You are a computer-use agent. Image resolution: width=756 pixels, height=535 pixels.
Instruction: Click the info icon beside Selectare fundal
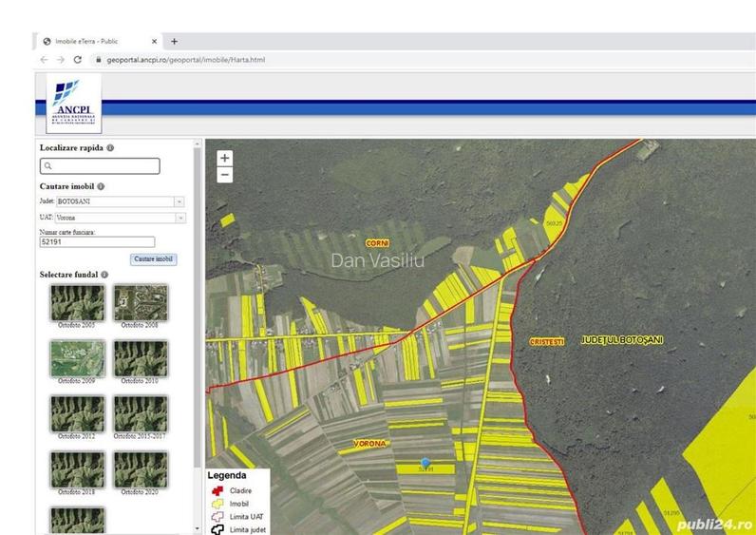click(x=106, y=275)
